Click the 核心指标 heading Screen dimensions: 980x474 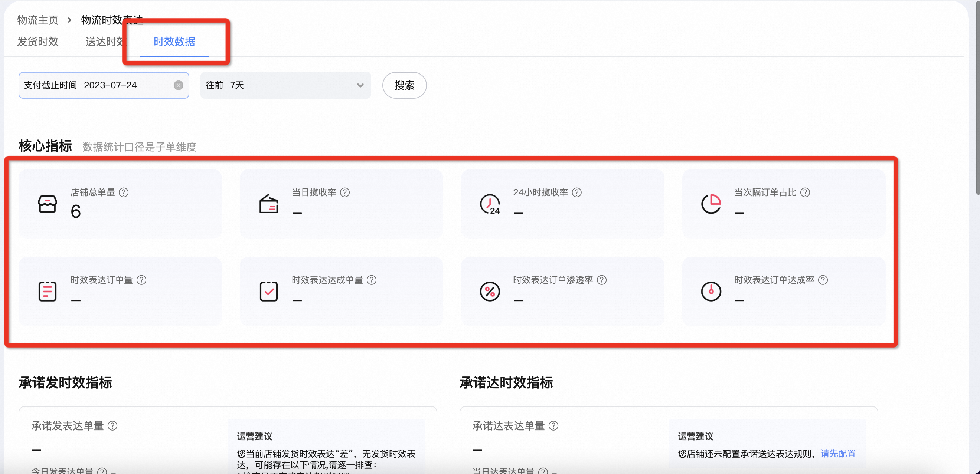click(x=45, y=146)
